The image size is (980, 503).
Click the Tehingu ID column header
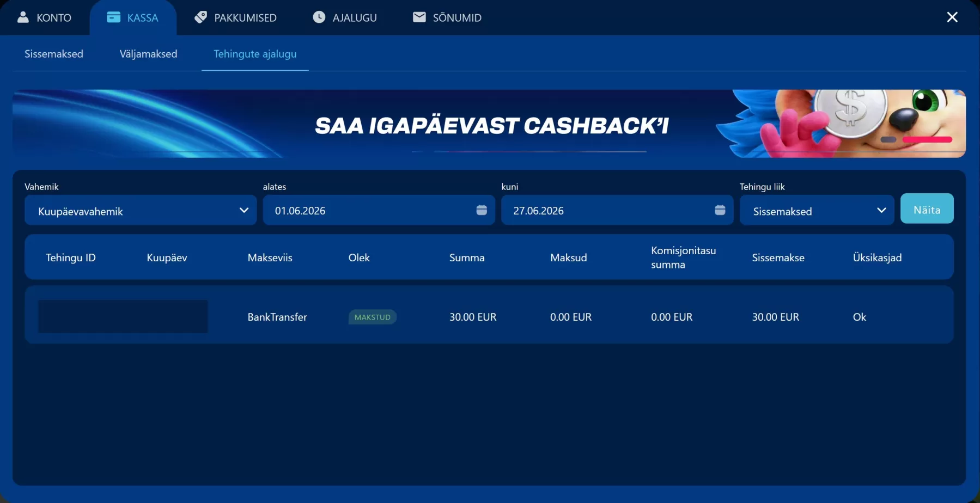point(71,257)
